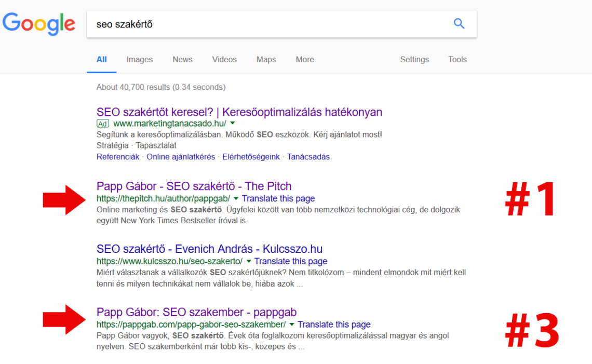Image resolution: width=592 pixels, height=364 pixels.
Task: Click the Ad badge next to marketingtanacsado.hu
Action: pyautogui.click(x=103, y=124)
